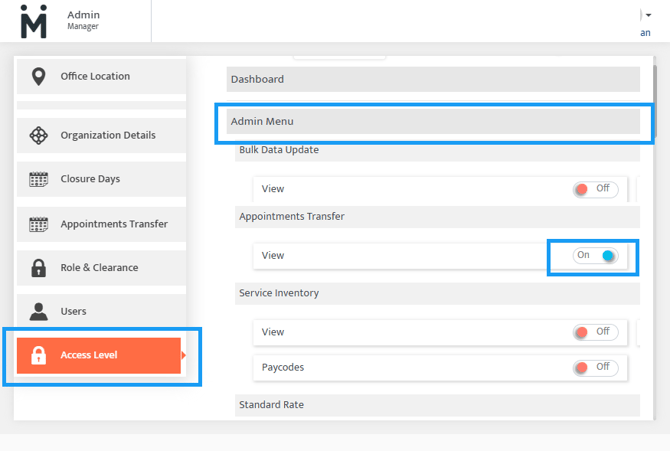Screen dimensions: 670x451
Task: Enable Service Inventory View toggle
Action: click(x=595, y=332)
